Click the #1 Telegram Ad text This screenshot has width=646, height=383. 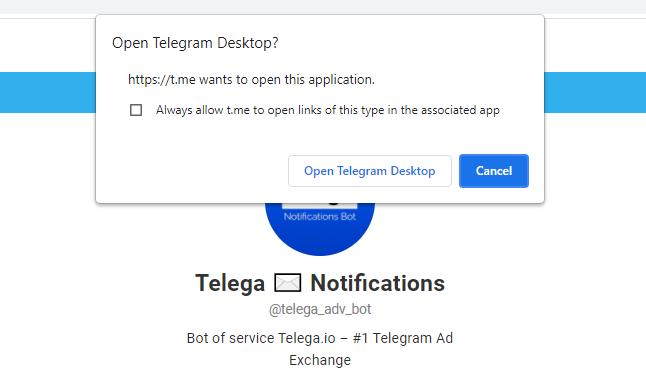(403, 338)
